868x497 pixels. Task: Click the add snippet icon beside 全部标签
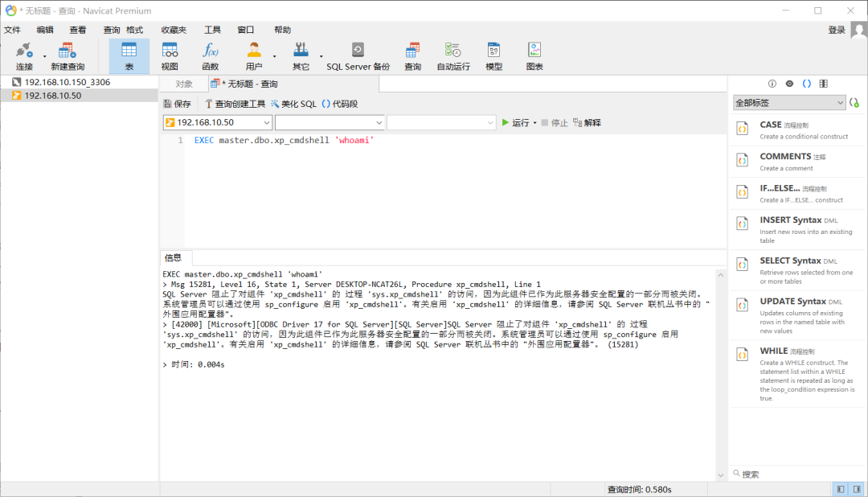click(x=854, y=103)
